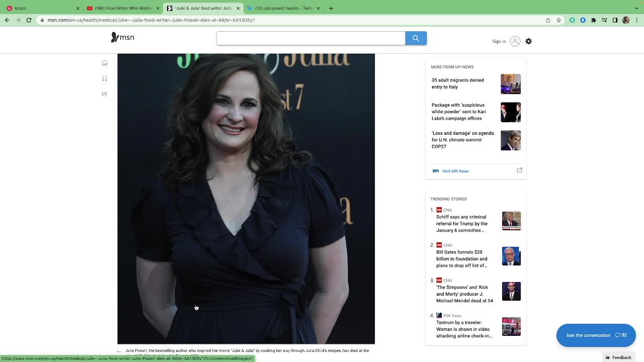644x362 pixels.
Task: Select the Julie & Julia food writer tab
Action: pyautogui.click(x=203, y=8)
